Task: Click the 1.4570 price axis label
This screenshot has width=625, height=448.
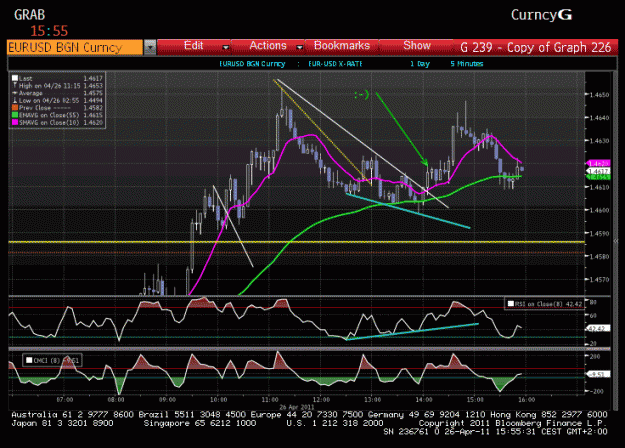Action: (599, 280)
